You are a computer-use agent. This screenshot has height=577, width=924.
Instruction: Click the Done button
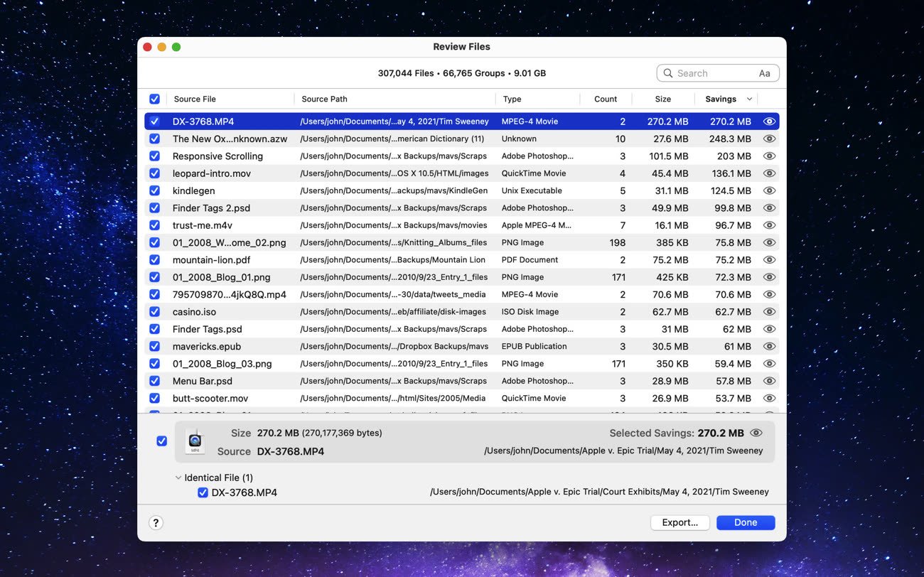pyautogui.click(x=746, y=523)
